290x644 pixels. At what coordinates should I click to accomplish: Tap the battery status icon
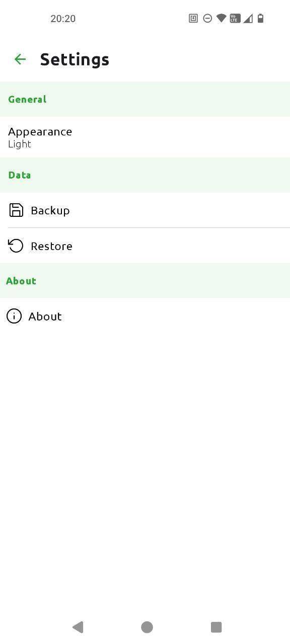(261, 18)
